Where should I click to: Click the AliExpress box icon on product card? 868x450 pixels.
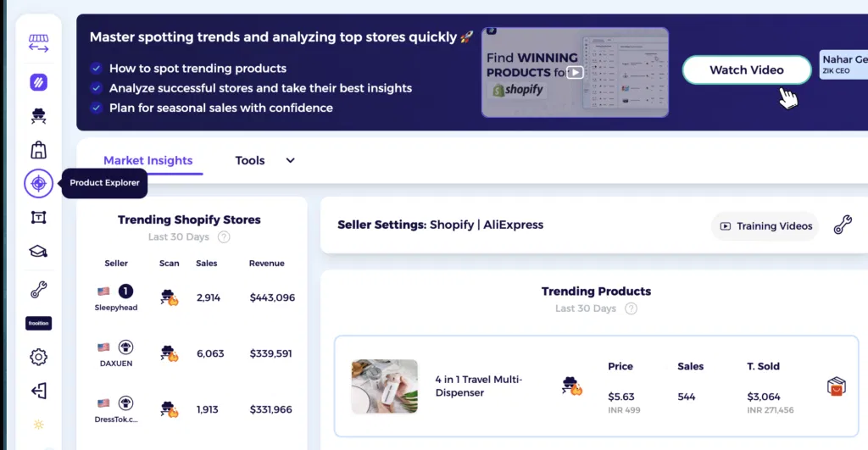tap(837, 386)
